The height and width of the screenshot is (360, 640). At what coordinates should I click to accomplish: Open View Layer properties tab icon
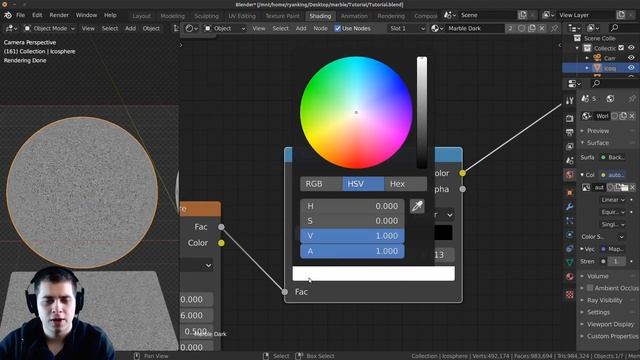click(x=569, y=146)
